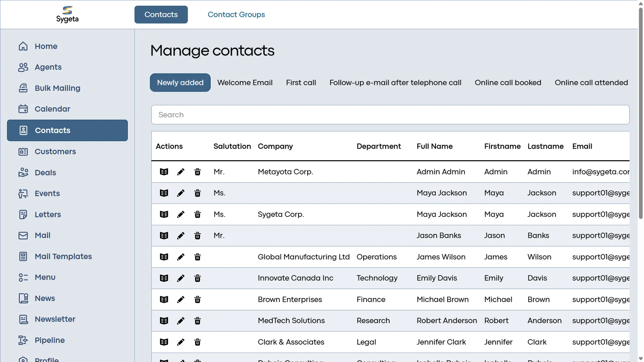Open details for Jason Banks
Image resolution: width=644 pixels, height=362 pixels.
[x=164, y=236]
